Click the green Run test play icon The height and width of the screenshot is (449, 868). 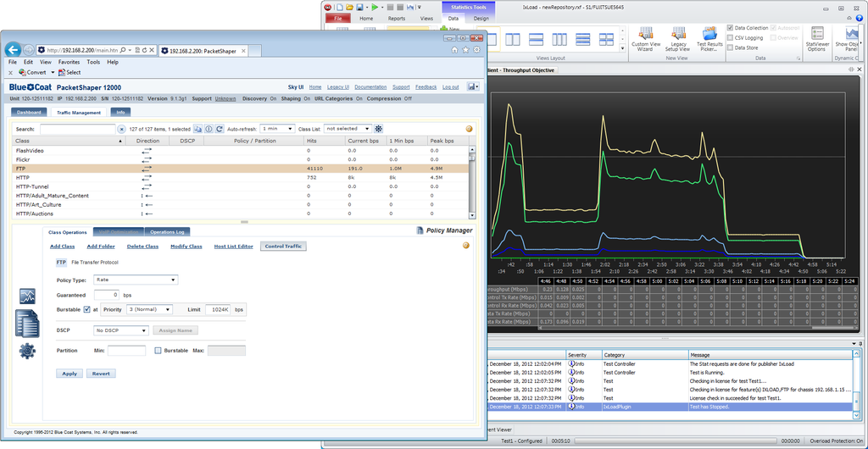pos(374,6)
